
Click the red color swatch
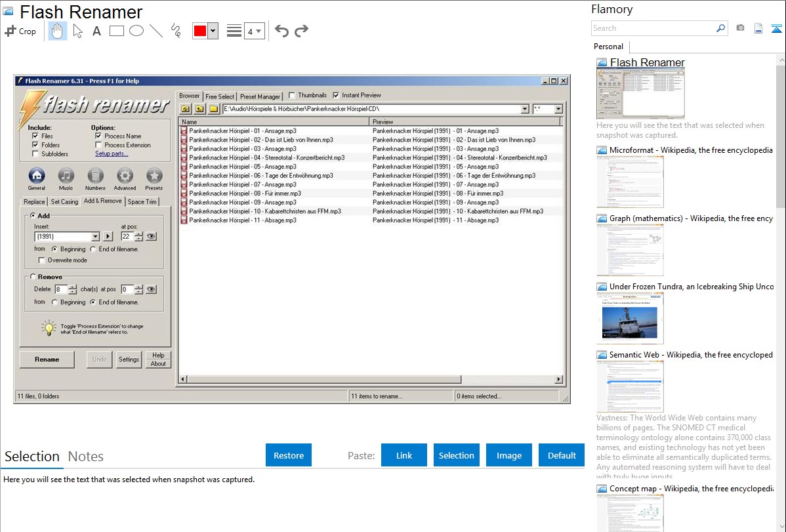point(200,31)
